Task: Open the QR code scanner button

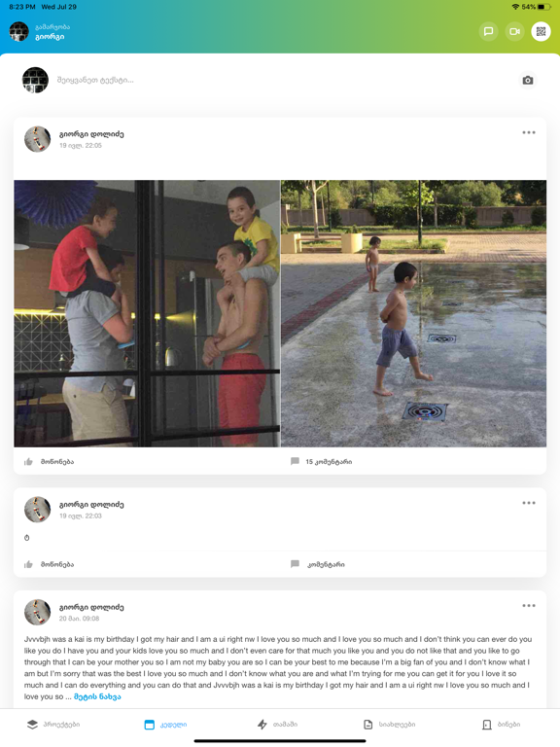Action: click(x=541, y=31)
